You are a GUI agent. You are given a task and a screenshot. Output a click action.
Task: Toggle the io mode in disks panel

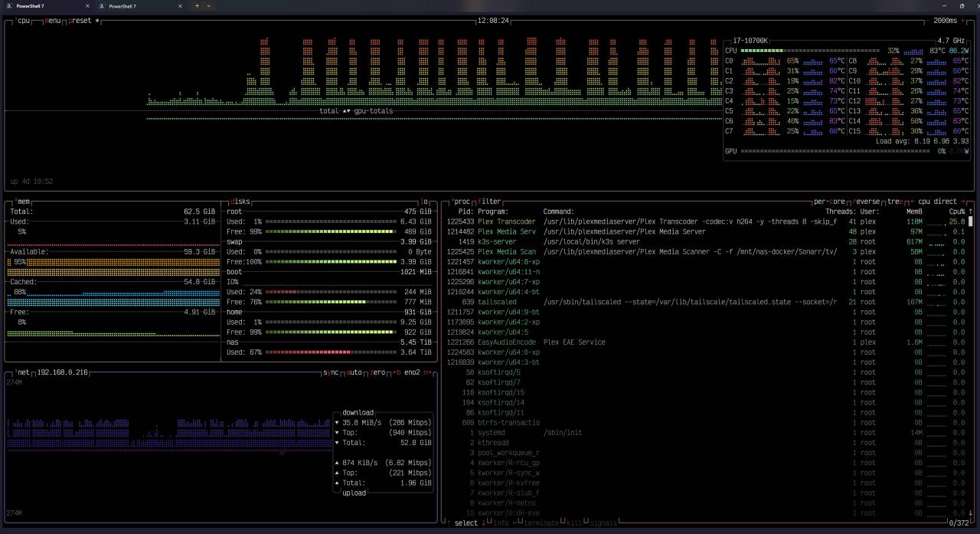click(425, 201)
